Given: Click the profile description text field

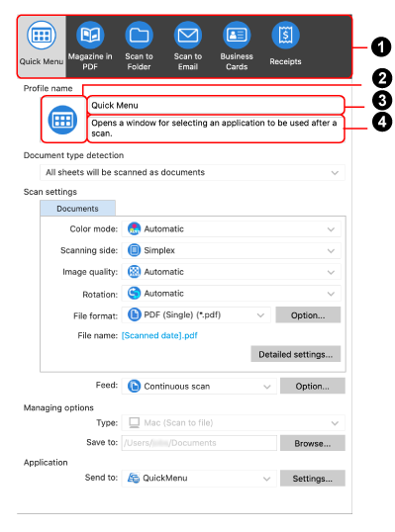Looking at the screenshot, I should click(216, 129).
